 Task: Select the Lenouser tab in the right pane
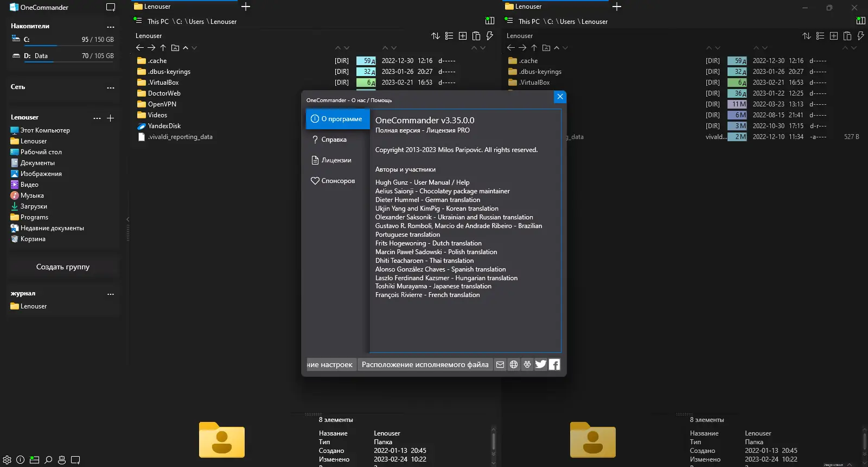tap(556, 7)
